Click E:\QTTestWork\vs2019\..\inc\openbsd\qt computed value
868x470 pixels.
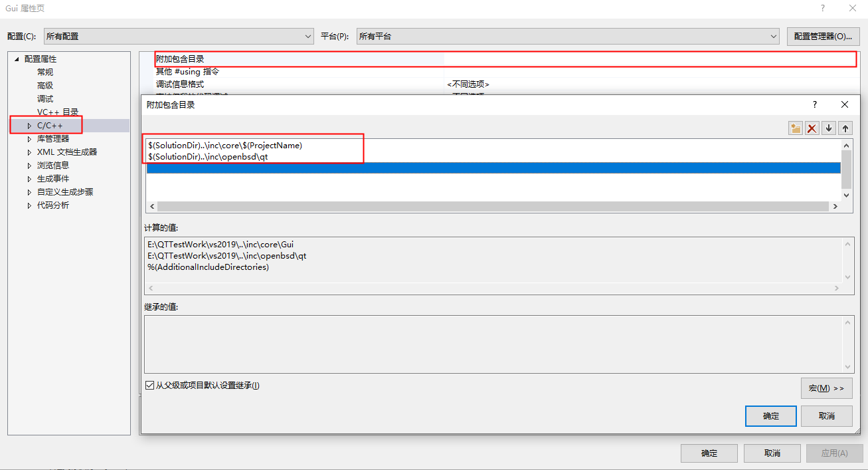(x=226, y=255)
